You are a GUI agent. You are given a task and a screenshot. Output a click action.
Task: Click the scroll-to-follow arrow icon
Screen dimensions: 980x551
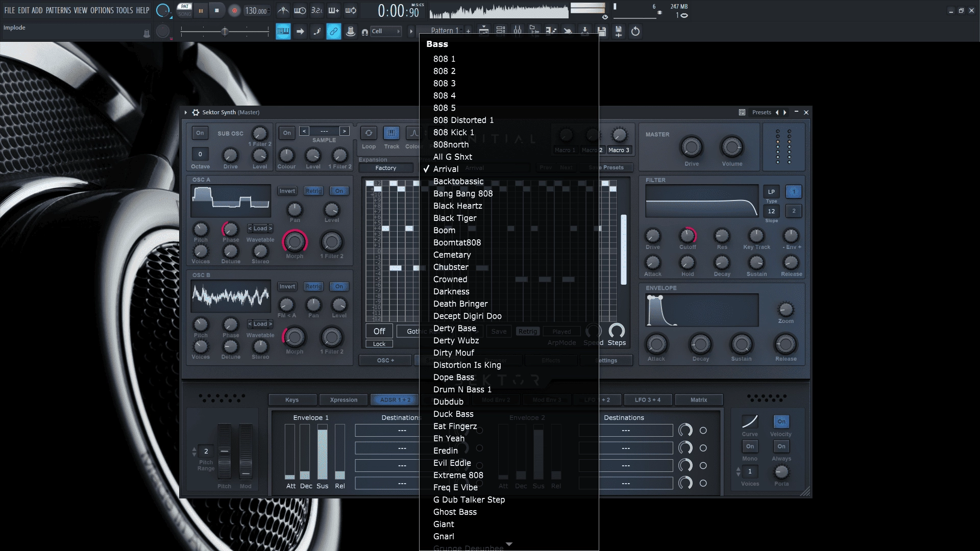point(300,32)
